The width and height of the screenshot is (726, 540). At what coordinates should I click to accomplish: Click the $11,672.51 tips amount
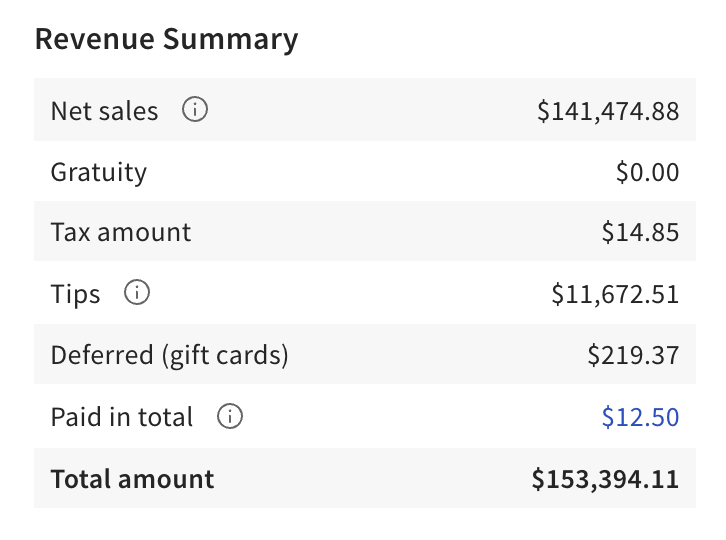pyautogui.click(x=615, y=294)
